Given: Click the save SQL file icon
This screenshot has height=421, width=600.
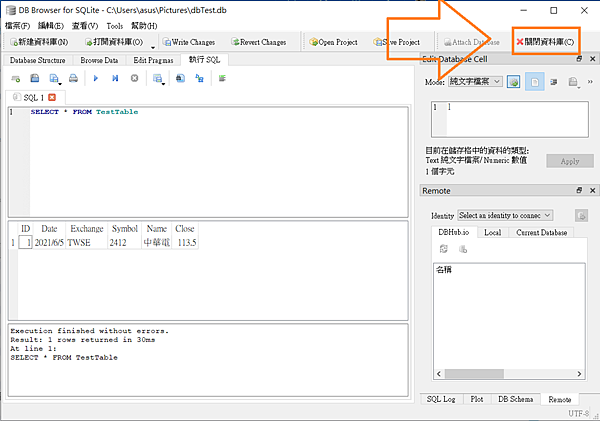Looking at the screenshot, I should 54,78.
